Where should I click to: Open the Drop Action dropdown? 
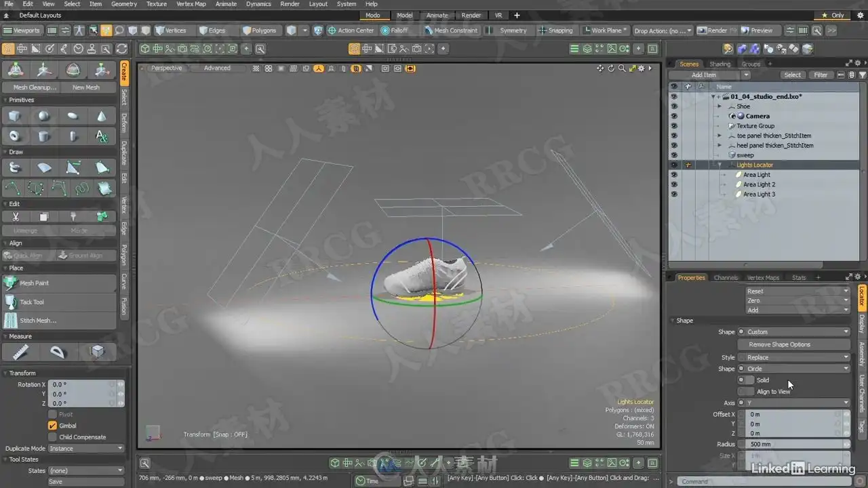click(663, 30)
